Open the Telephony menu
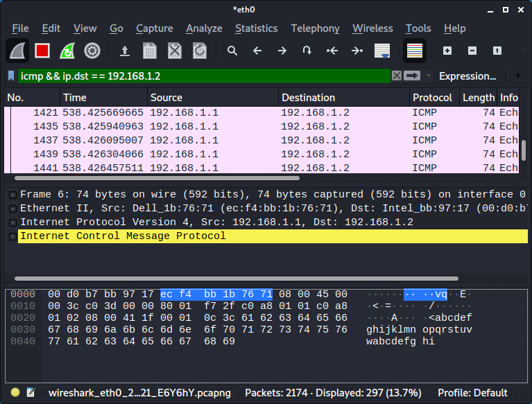The width and height of the screenshot is (532, 404). click(x=315, y=28)
